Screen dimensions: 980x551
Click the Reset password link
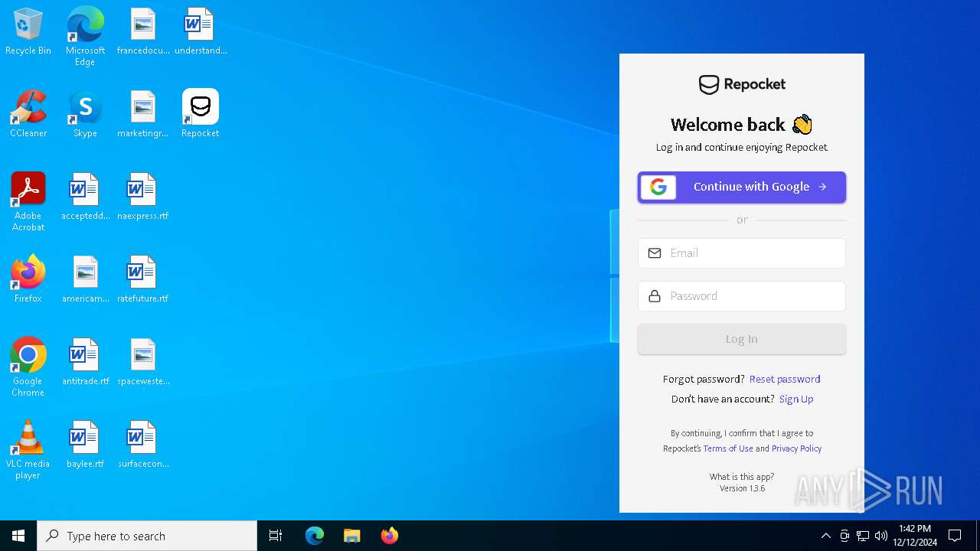[785, 379]
